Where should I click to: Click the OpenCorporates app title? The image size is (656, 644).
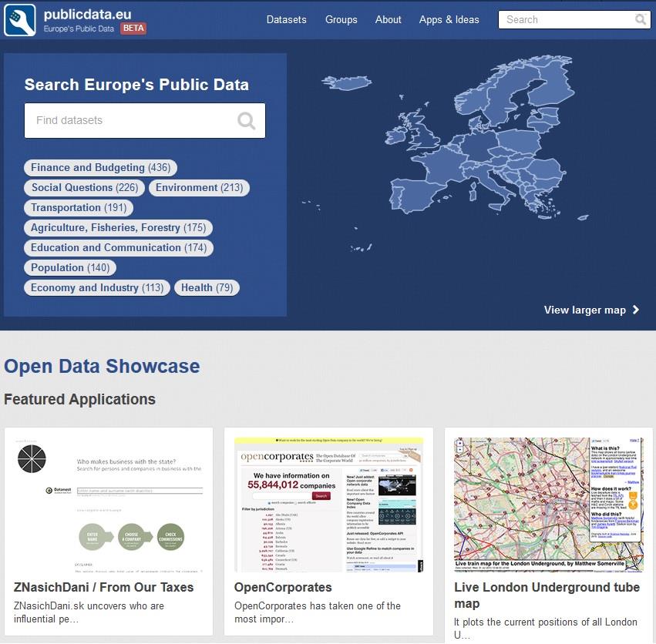(x=283, y=588)
